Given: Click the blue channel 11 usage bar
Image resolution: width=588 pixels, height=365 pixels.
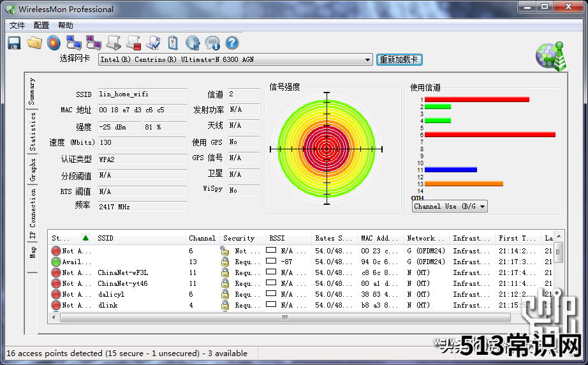Looking at the screenshot, I should [451, 170].
